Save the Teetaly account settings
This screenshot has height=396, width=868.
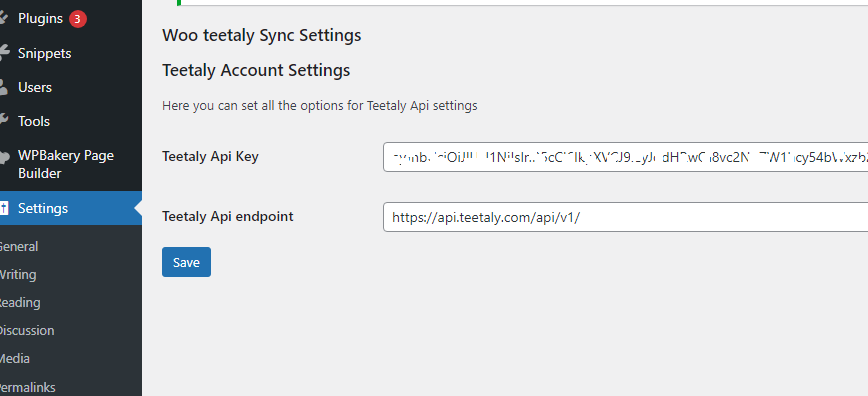click(x=186, y=262)
